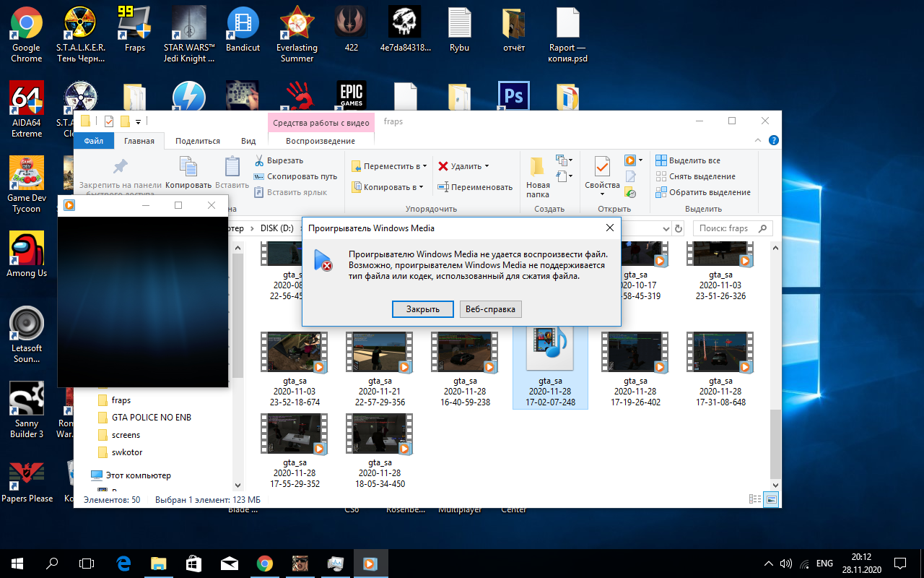Create a folder with Новая папка
Viewport: 924px width, 578px height.
(538, 177)
